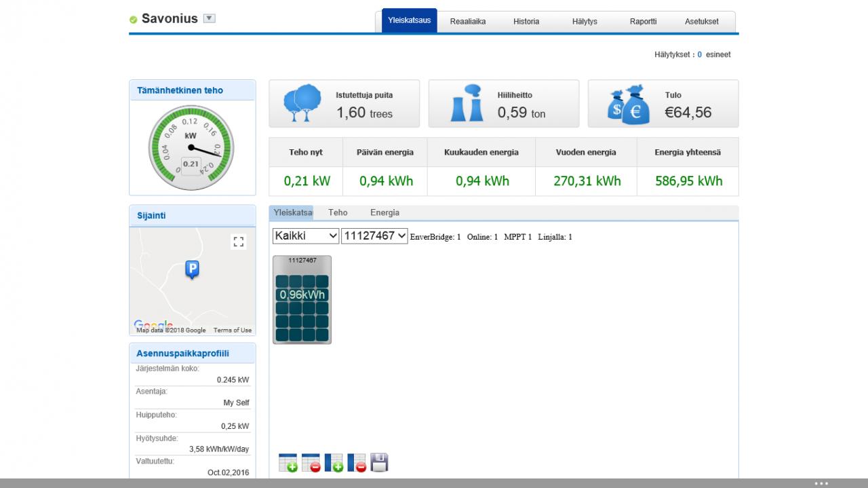
Task: Click the Valtuutettu date Oct.02,2016
Action: [x=229, y=472]
